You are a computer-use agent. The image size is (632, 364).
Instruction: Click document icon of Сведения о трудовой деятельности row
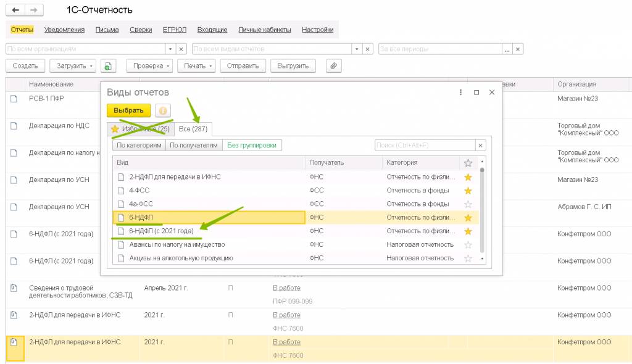point(14,288)
